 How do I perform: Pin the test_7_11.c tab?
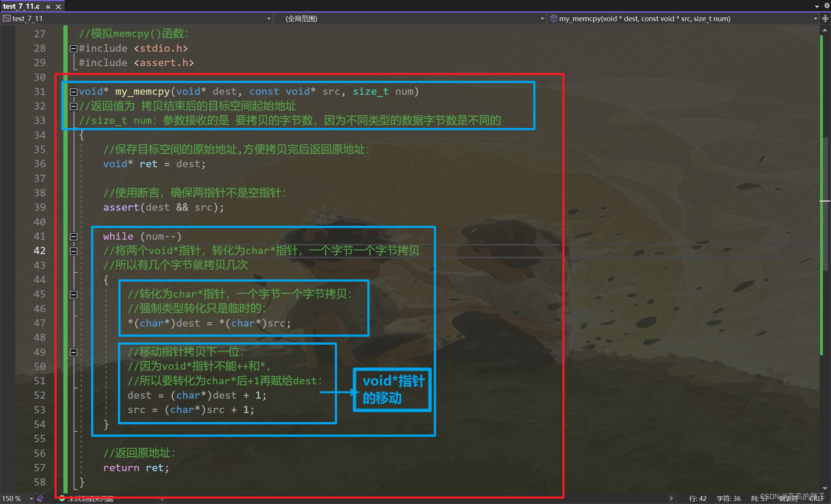click(x=48, y=7)
